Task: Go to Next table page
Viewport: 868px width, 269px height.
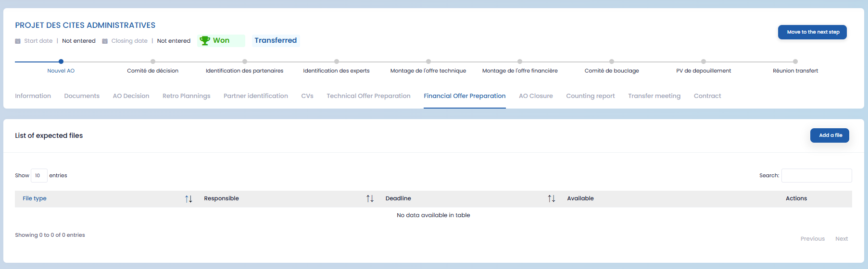Action: coord(842,239)
